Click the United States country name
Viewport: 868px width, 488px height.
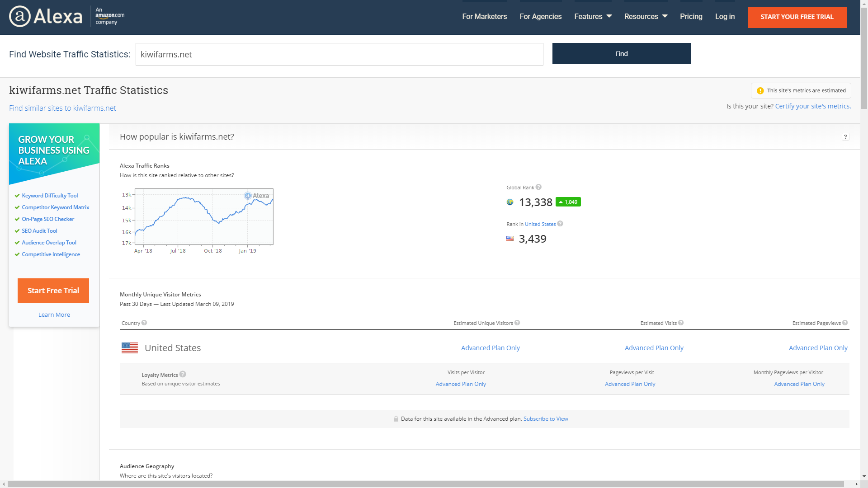[173, 348]
